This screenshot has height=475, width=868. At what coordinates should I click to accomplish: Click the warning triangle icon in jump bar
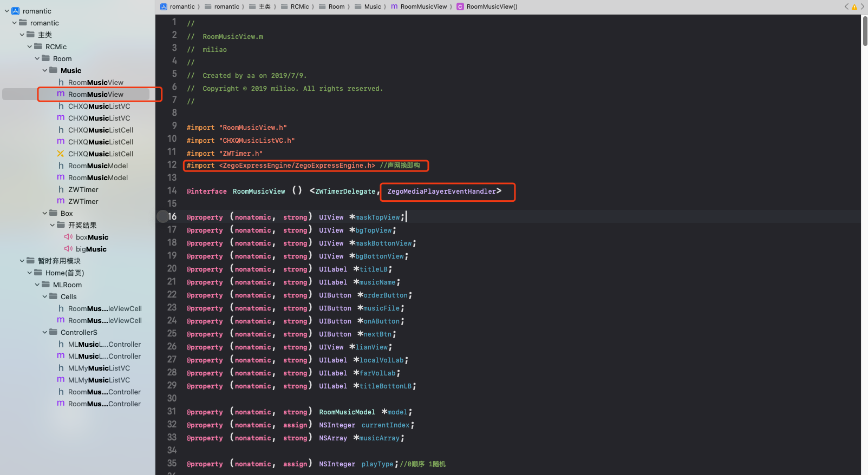coord(854,7)
